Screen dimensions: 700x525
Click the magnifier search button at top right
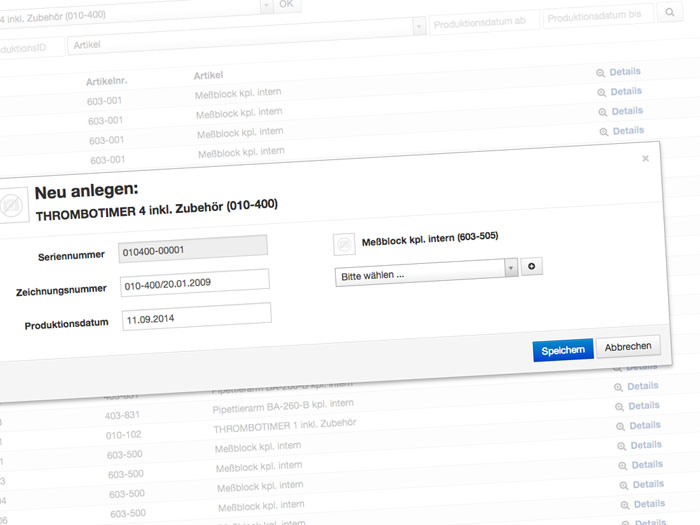pos(670,12)
